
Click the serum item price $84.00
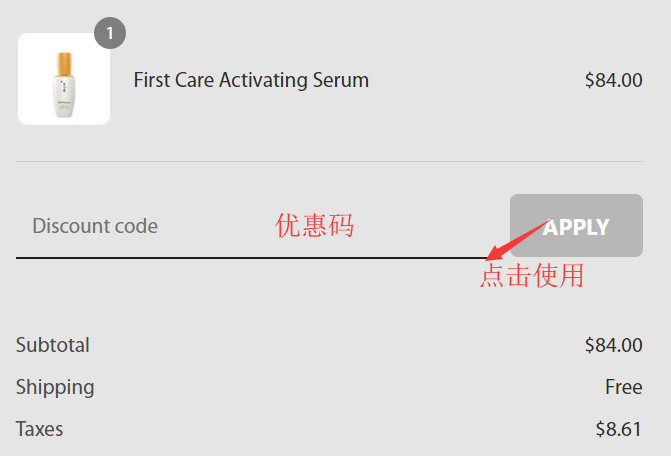pos(613,80)
